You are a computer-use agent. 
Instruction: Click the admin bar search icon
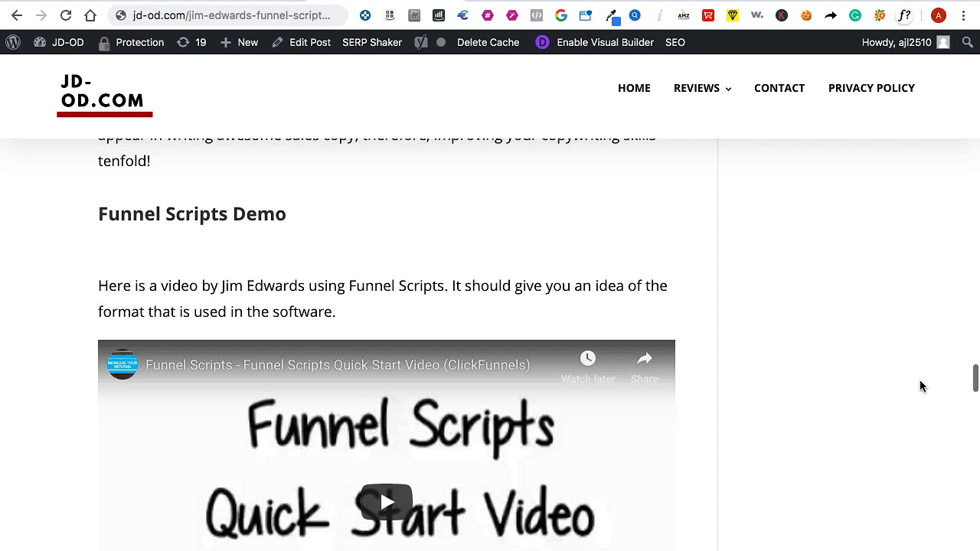[968, 42]
